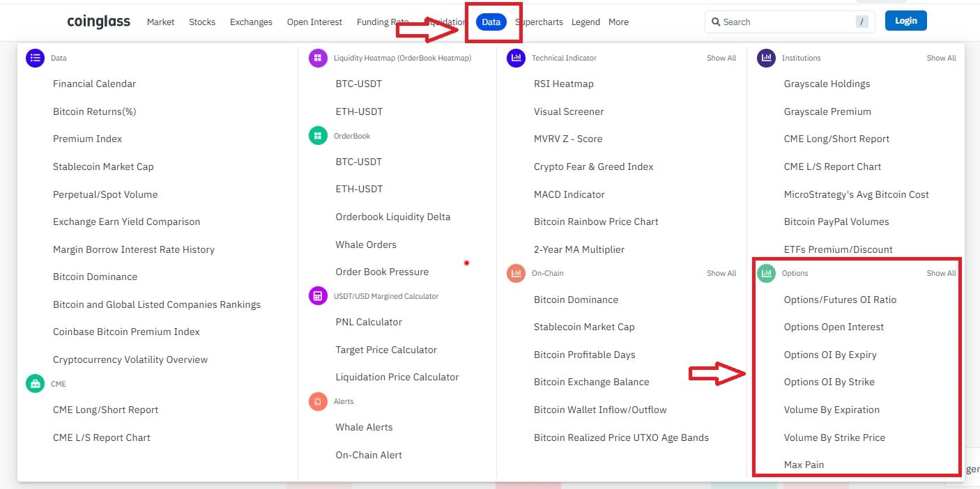Click the Institutions section chart icon
This screenshot has height=489, width=980.
click(766, 58)
